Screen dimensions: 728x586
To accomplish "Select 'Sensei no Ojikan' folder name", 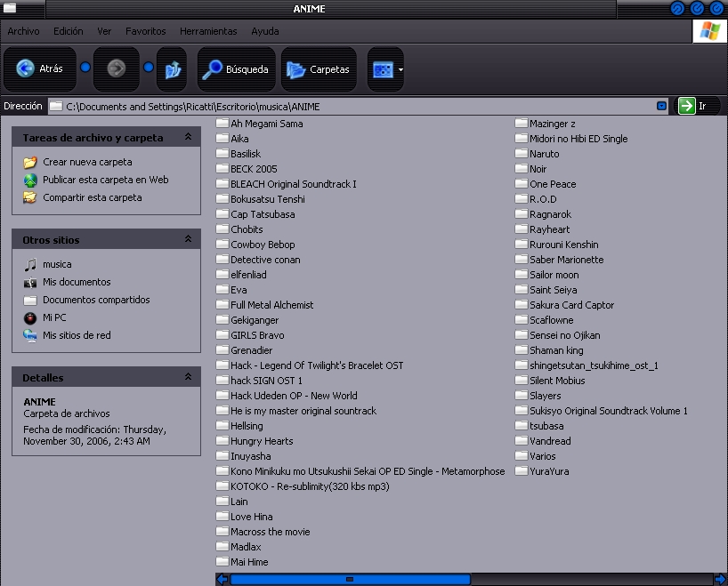I will click(565, 335).
